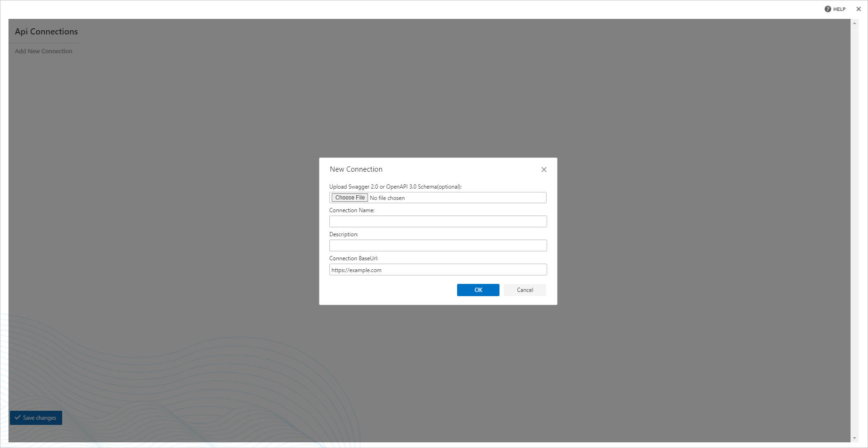Click the 'New Connection' dialog title
Viewport: 868px width, 448px height.
point(356,169)
